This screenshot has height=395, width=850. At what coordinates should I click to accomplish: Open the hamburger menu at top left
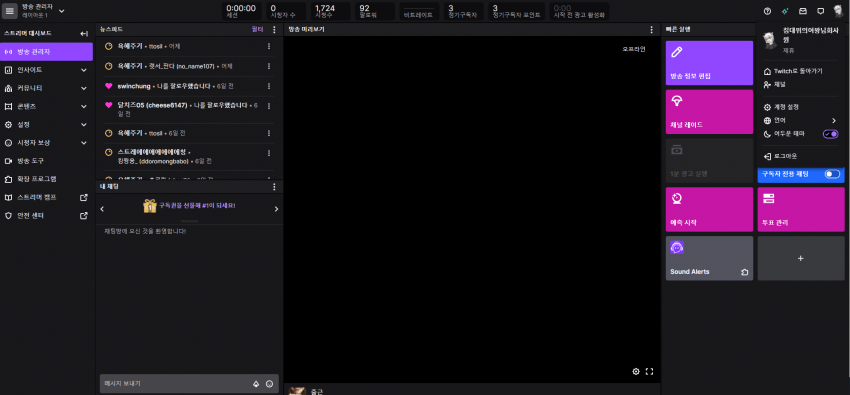[x=10, y=11]
